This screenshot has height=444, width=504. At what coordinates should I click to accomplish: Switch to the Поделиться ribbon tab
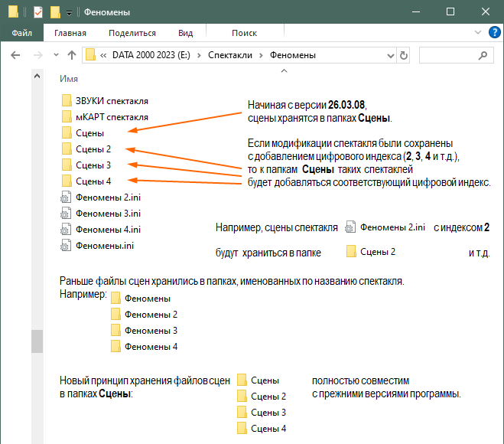pyautogui.click(x=132, y=33)
